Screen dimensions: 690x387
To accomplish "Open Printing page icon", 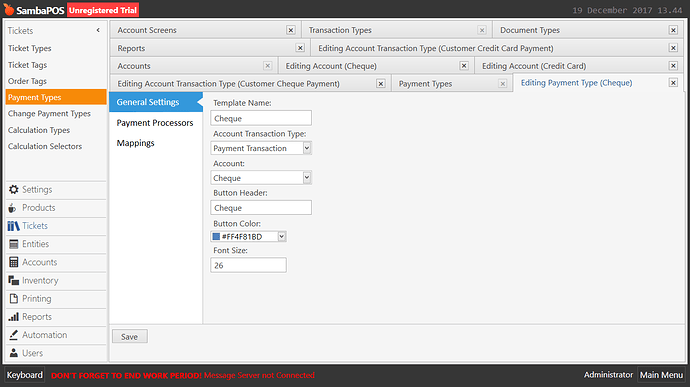I will (x=14, y=299).
